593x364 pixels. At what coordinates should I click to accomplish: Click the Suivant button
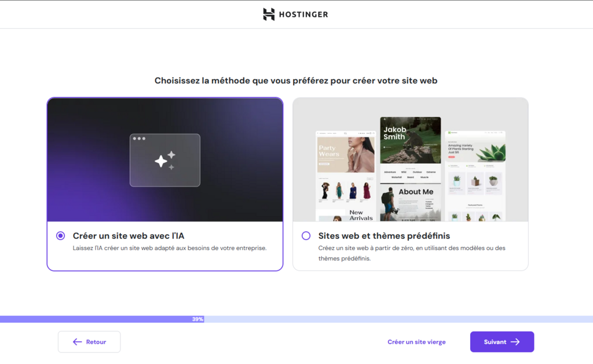[x=502, y=341]
